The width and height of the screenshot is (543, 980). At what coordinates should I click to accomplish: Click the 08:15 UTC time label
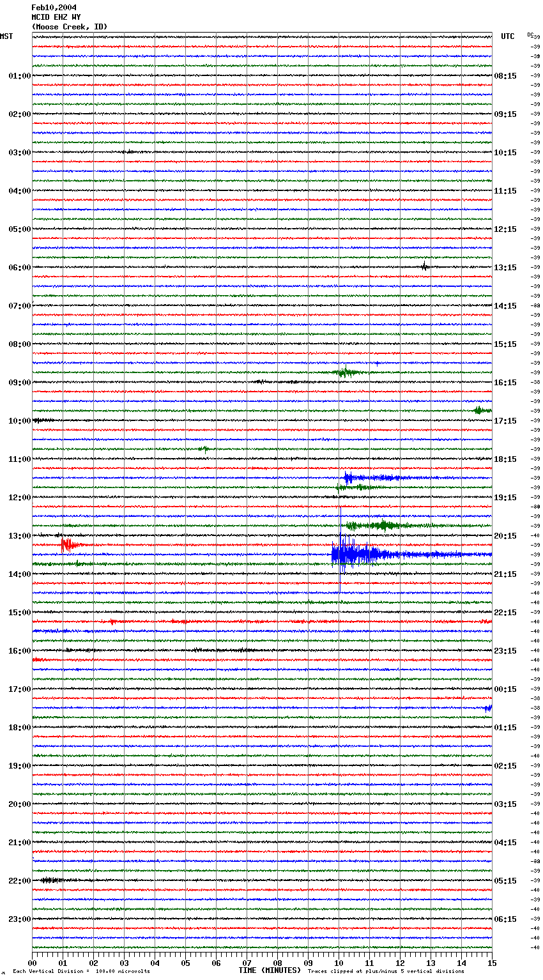[505, 76]
